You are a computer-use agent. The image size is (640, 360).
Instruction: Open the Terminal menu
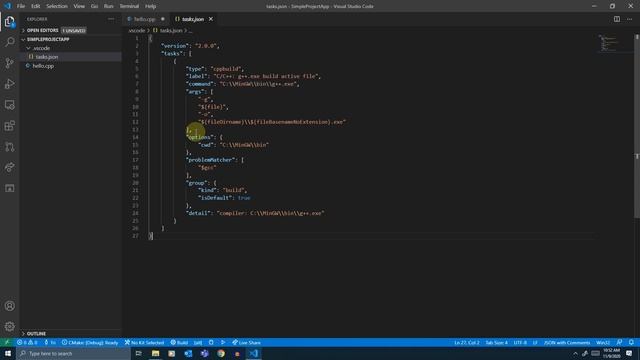click(x=129, y=6)
